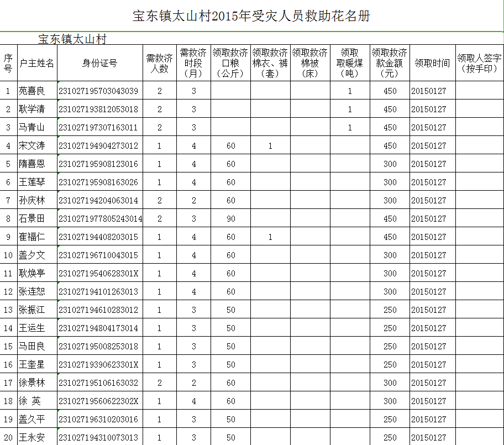Click the name cell 崔福仁
The height and width of the screenshot is (445, 504).
[37, 237]
